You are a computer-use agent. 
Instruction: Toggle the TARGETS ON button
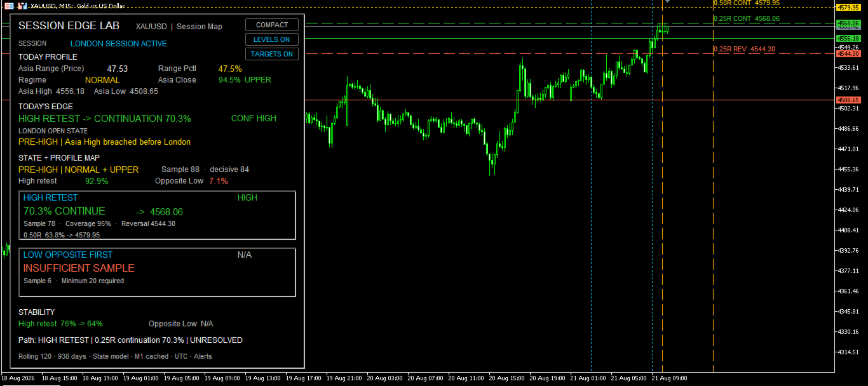[x=272, y=54]
